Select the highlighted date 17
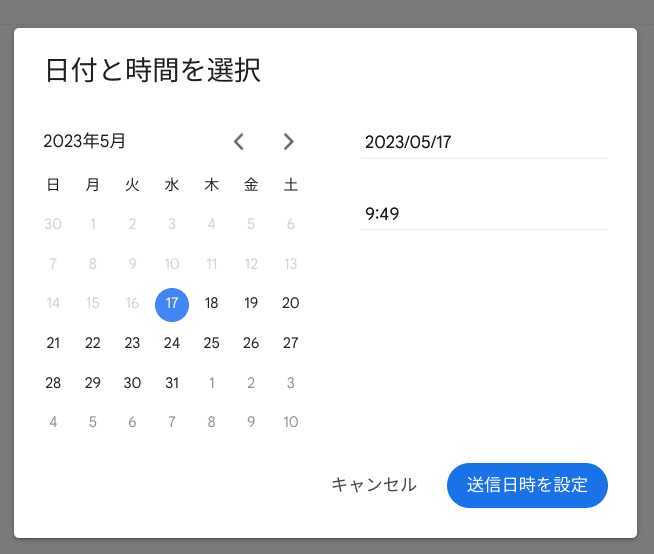The height and width of the screenshot is (554, 654). pos(172,303)
